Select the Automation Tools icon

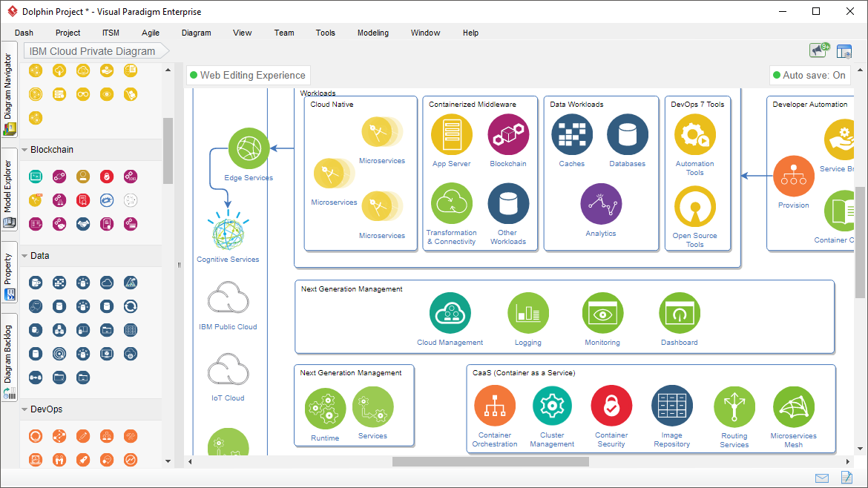click(694, 134)
